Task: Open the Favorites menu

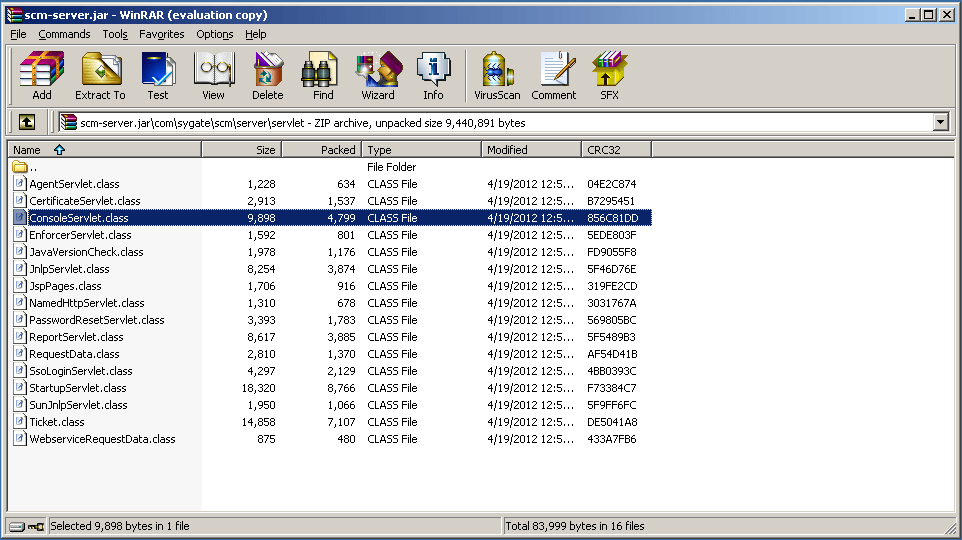Action: coord(161,34)
